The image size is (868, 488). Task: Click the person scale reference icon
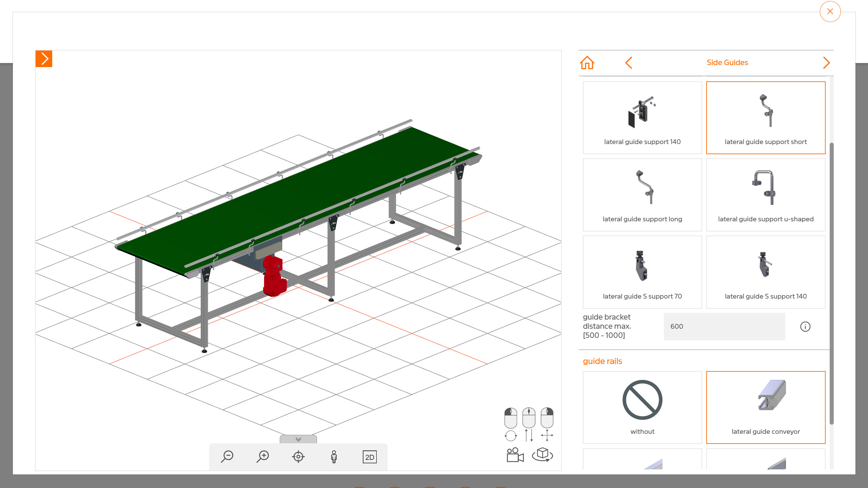click(334, 456)
